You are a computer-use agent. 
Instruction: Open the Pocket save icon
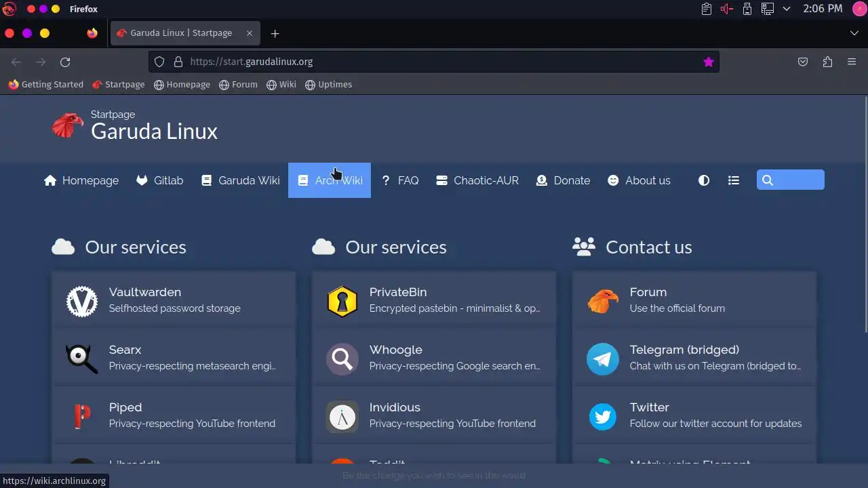click(x=803, y=62)
